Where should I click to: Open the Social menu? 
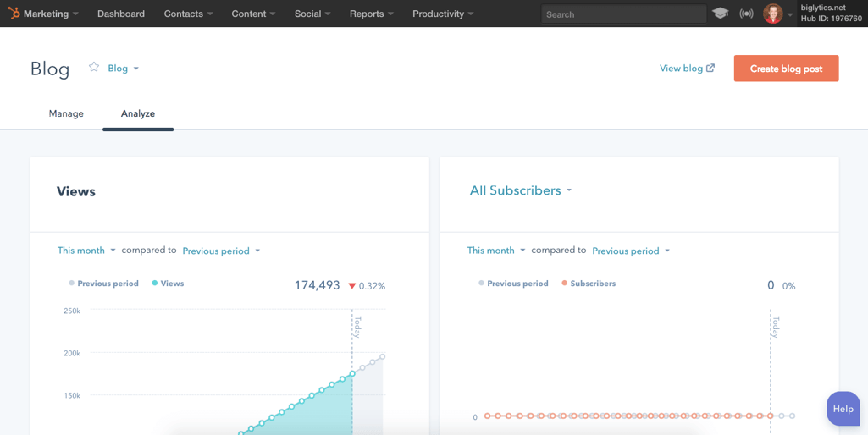(312, 14)
